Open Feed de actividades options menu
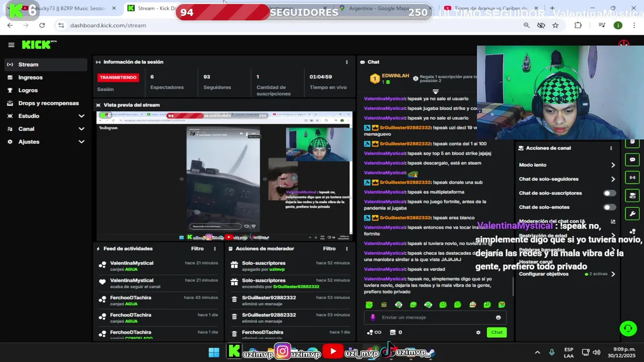This screenshot has height=362, width=644. 215,248
